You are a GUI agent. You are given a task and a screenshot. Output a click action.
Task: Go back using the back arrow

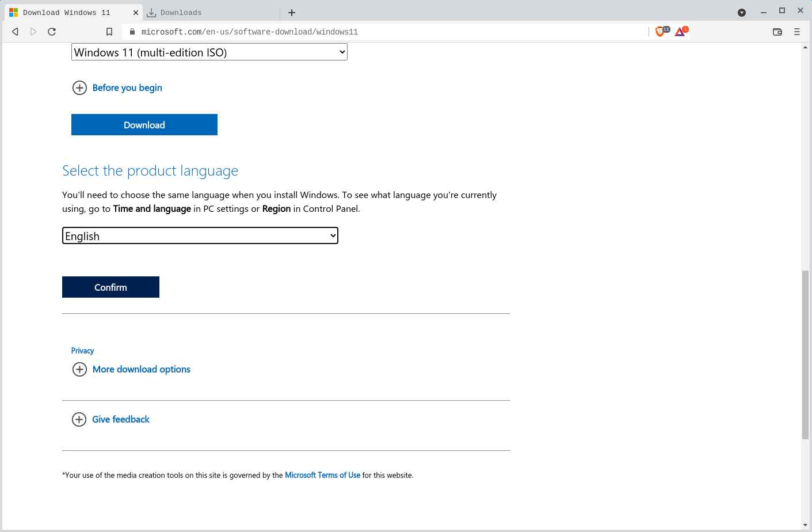coord(16,32)
